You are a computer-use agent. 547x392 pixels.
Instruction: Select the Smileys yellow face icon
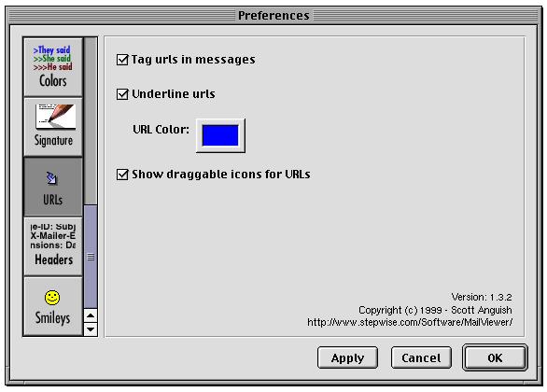coord(52,298)
